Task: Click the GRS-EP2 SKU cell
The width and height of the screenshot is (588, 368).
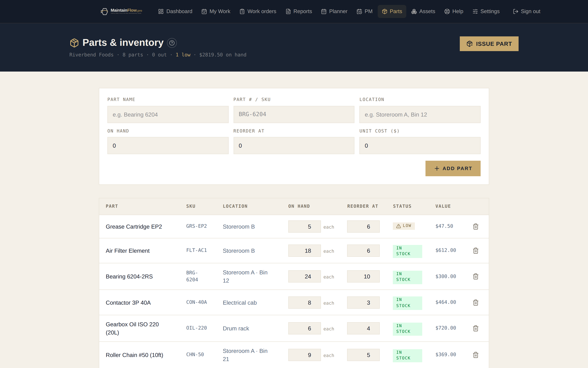Action: point(196,226)
